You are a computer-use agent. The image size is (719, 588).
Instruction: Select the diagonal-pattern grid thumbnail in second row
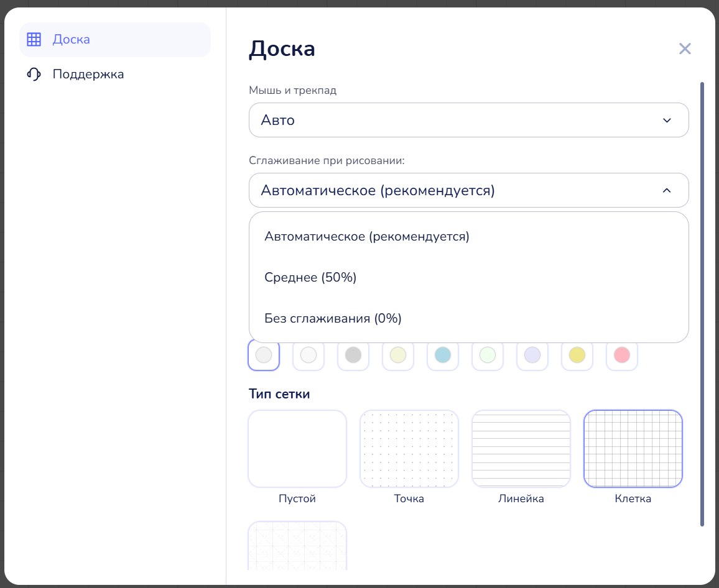297,546
